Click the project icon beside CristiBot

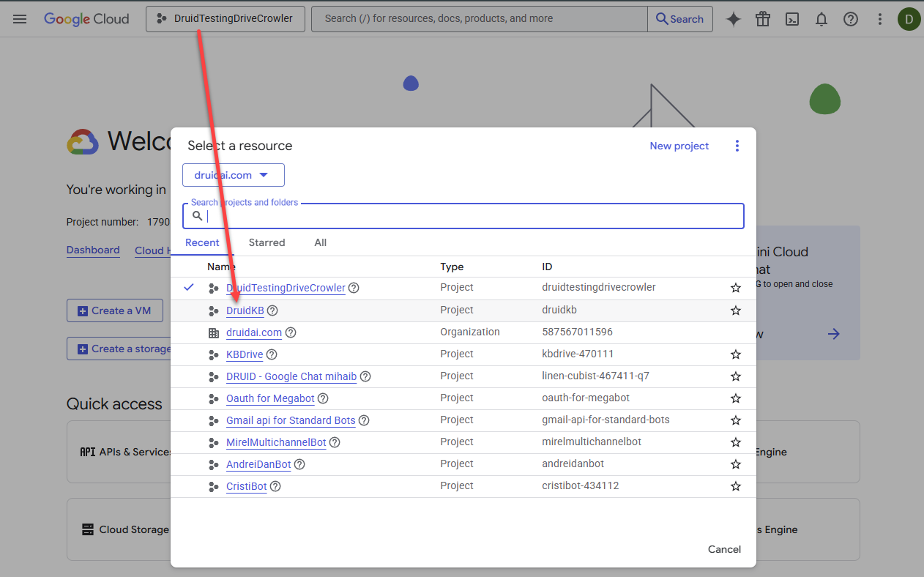click(213, 487)
